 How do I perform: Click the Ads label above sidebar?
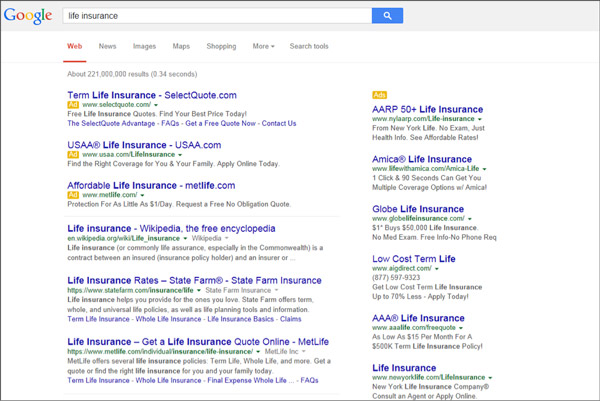380,95
